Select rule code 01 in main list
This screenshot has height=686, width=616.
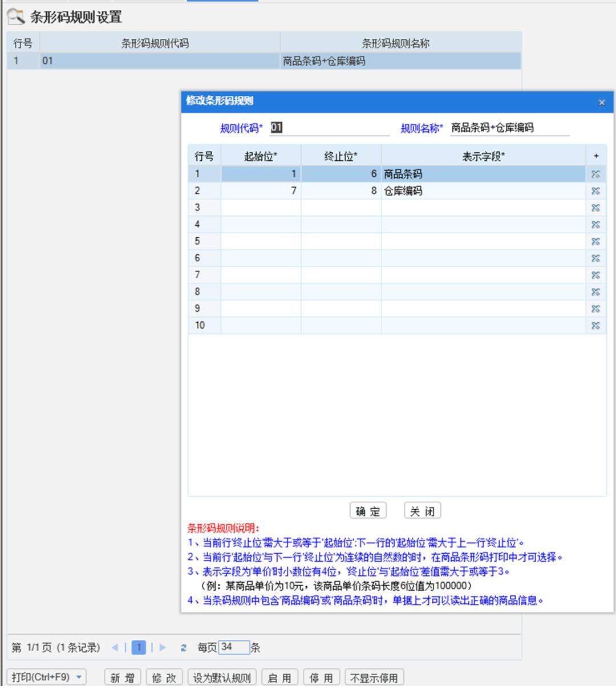(160, 61)
